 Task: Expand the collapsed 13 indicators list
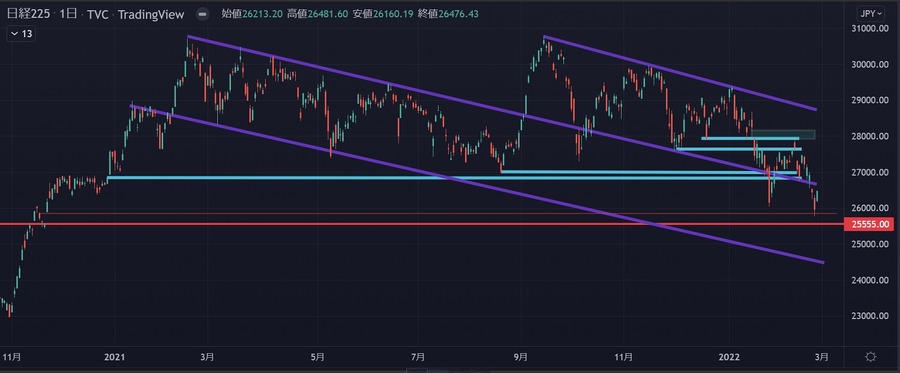[x=22, y=34]
